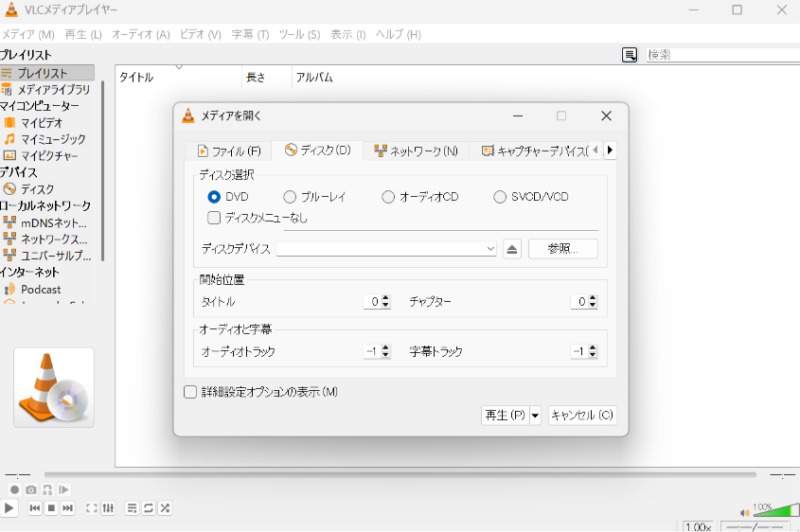Click the 参照... browse button
Image resolution: width=800 pixels, height=532 pixels.
[x=563, y=249]
